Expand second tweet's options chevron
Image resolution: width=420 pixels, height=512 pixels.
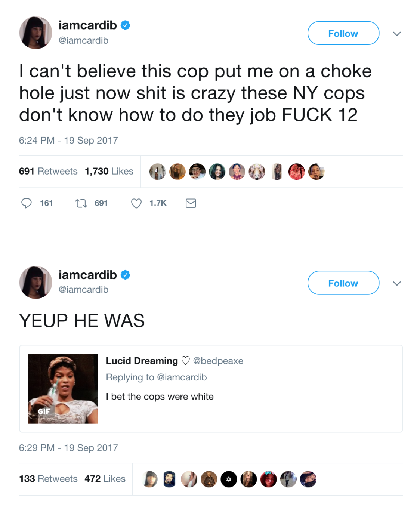pyautogui.click(x=397, y=283)
